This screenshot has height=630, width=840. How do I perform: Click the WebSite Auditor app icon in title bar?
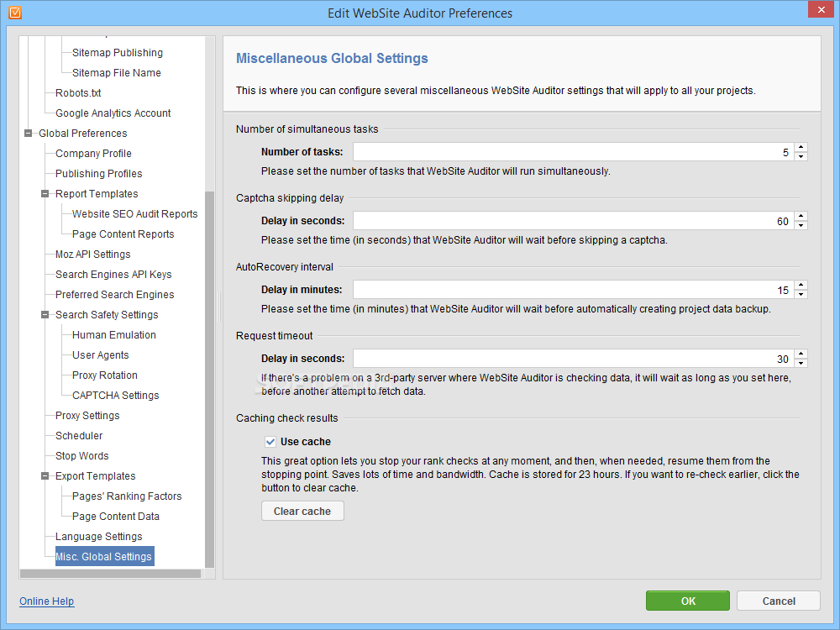[x=15, y=13]
